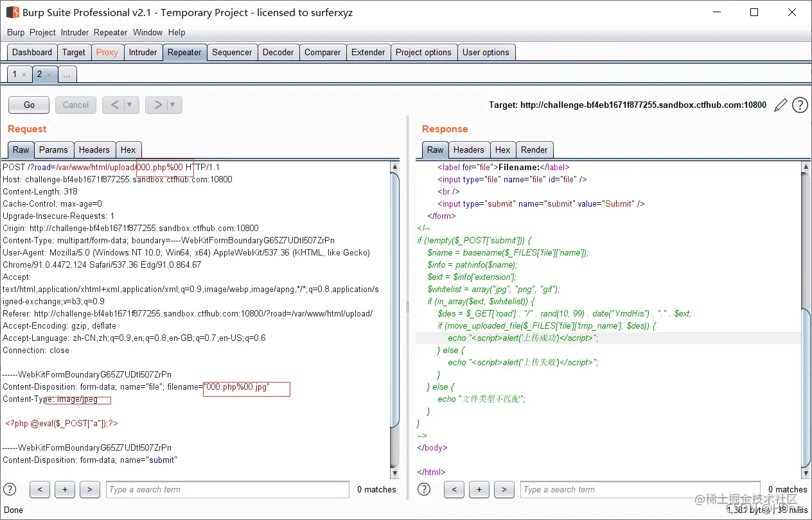Go forward in Repeater history
The image size is (812, 520).
coord(157,105)
